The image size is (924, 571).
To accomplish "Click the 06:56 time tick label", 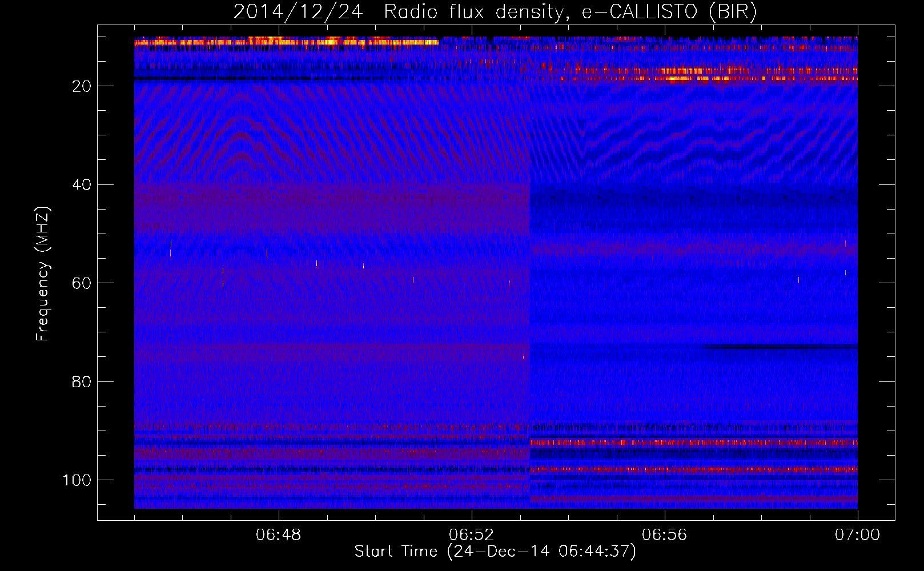I will 665,535.
